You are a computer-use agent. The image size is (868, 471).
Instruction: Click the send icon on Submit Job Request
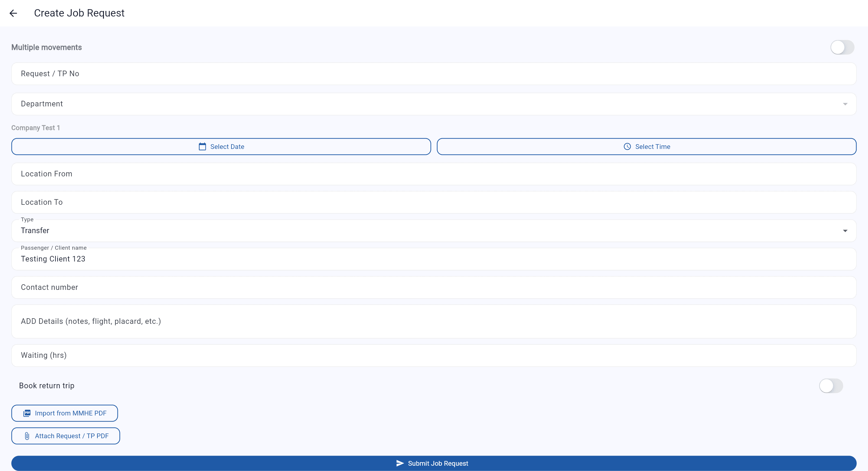click(400, 463)
